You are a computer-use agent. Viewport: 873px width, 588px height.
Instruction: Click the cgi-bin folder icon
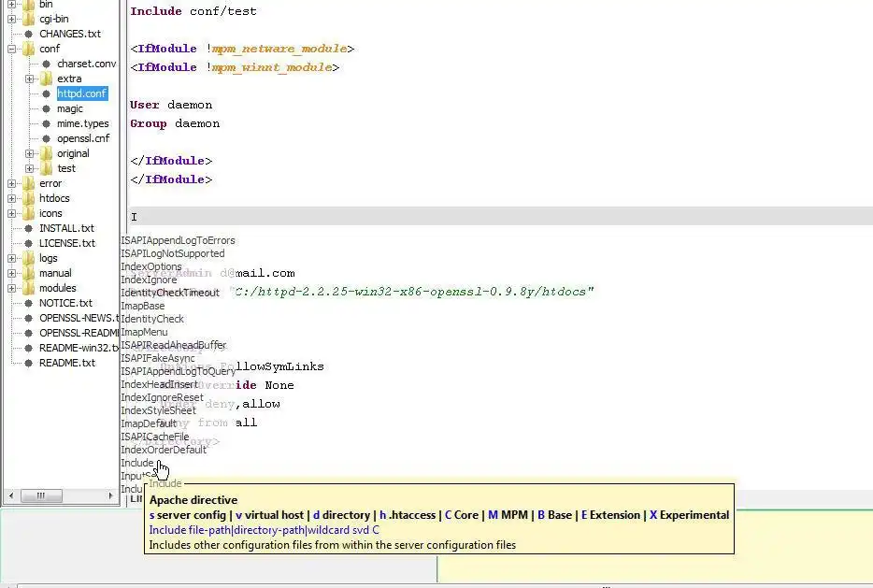(28, 19)
